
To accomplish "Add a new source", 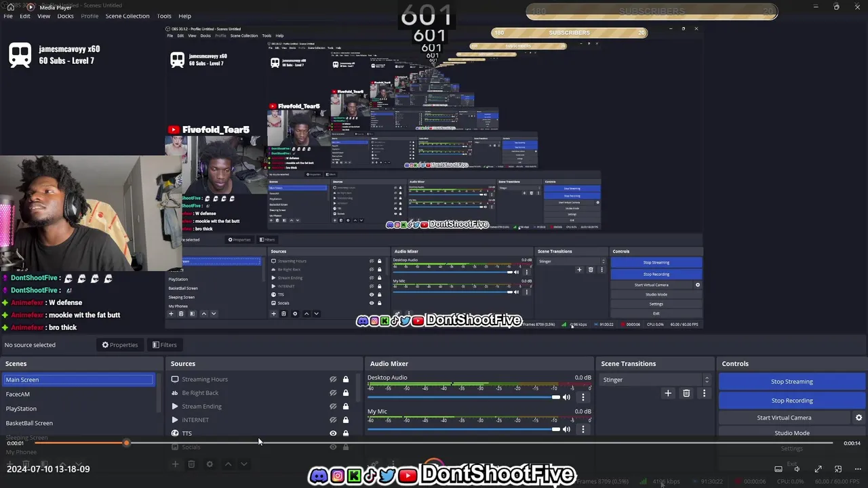I will 175,464.
